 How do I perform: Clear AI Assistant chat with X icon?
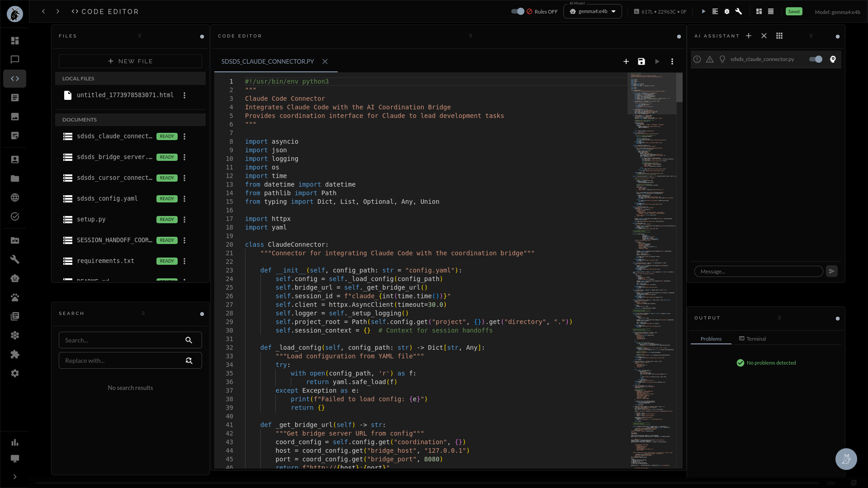764,36
